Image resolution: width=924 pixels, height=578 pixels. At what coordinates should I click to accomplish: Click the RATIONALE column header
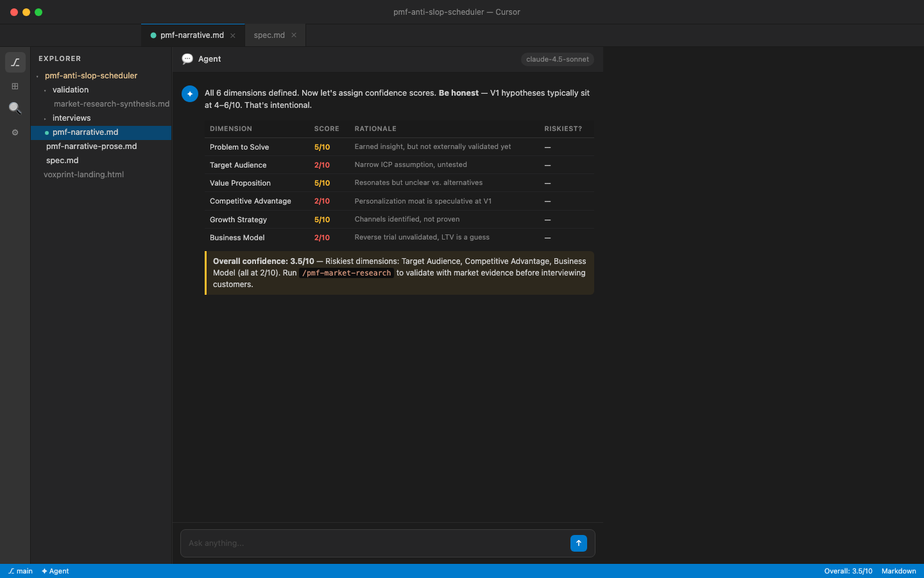(x=375, y=129)
